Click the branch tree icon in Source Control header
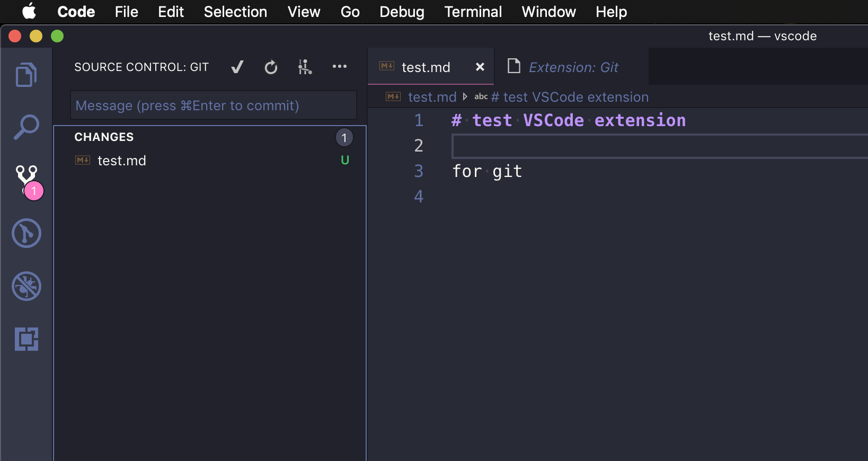This screenshot has width=868, height=461. point(305,67)
